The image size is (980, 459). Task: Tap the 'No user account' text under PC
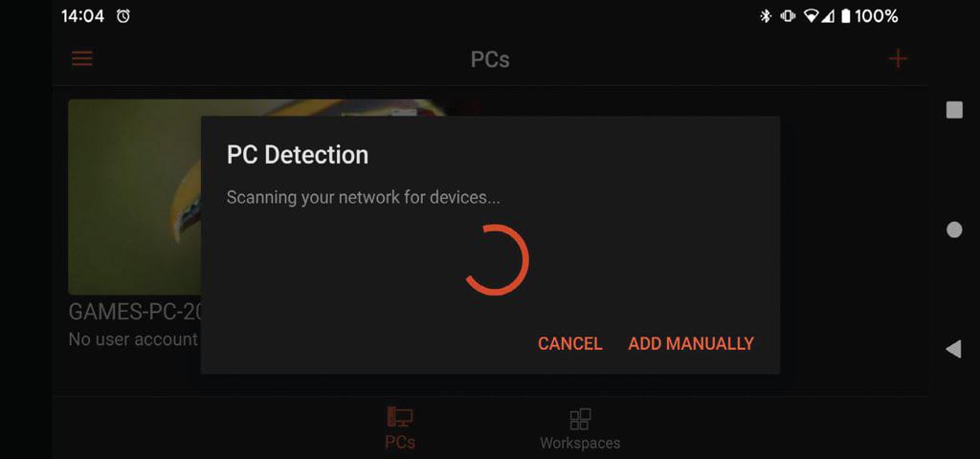coord(133,339)
